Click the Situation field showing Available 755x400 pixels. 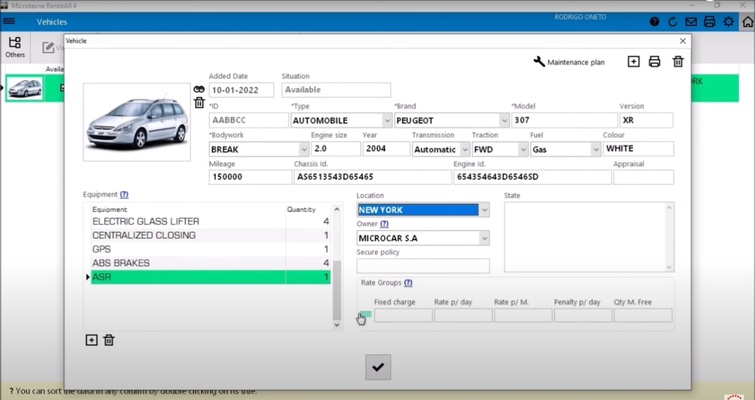pyautogui.click(x=336, y=90)
